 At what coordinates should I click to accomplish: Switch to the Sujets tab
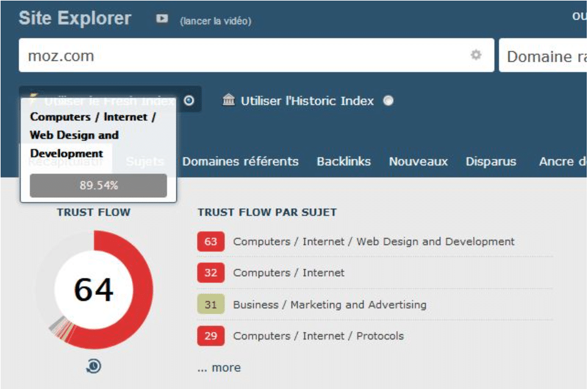(145, 161)
